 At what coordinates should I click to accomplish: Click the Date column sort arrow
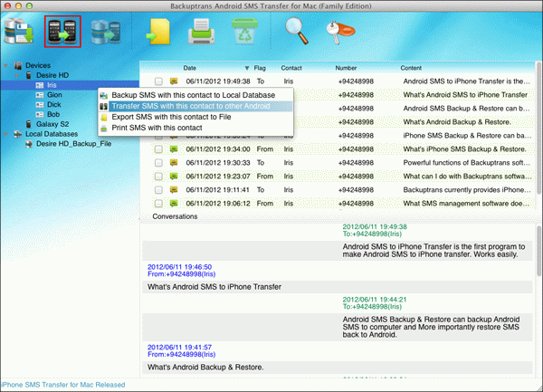point(247,68)
